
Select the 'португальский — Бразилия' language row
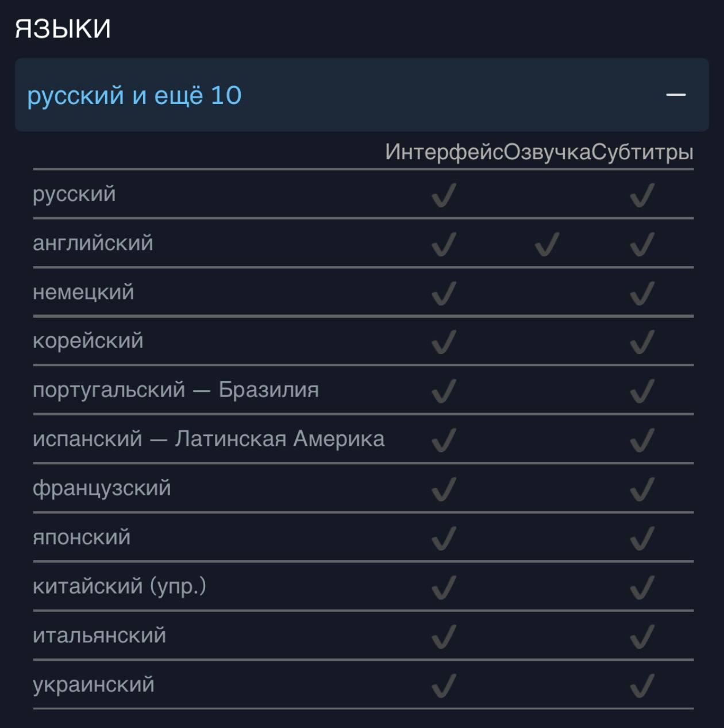tap(176, 390)
